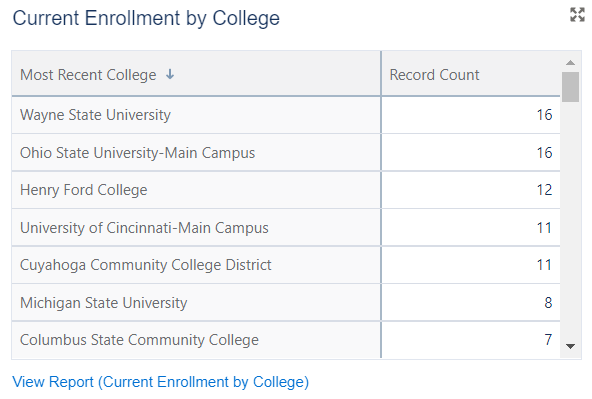The height and width of the screenshot is (399, 592).
Task: Expand the dashboard component to full screen
Action: click(x=577, y=15)
